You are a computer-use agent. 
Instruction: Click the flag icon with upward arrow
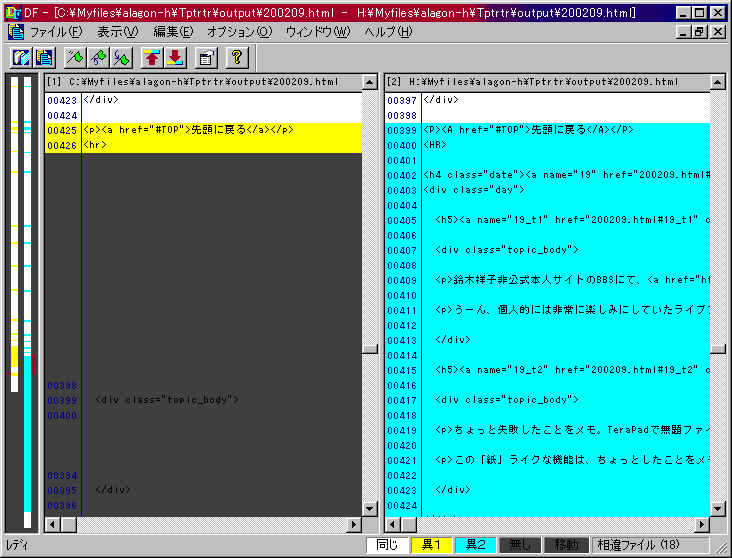click(98, 58)
